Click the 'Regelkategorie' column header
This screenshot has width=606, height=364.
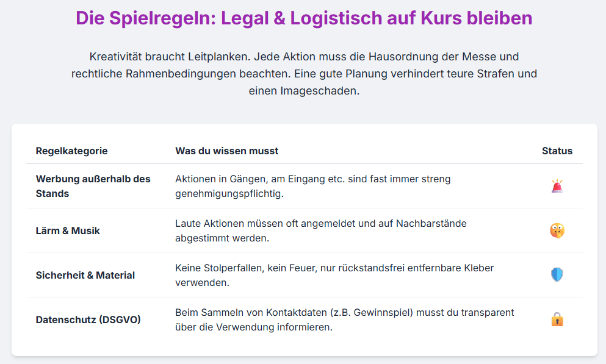click(x=71, y=151)
